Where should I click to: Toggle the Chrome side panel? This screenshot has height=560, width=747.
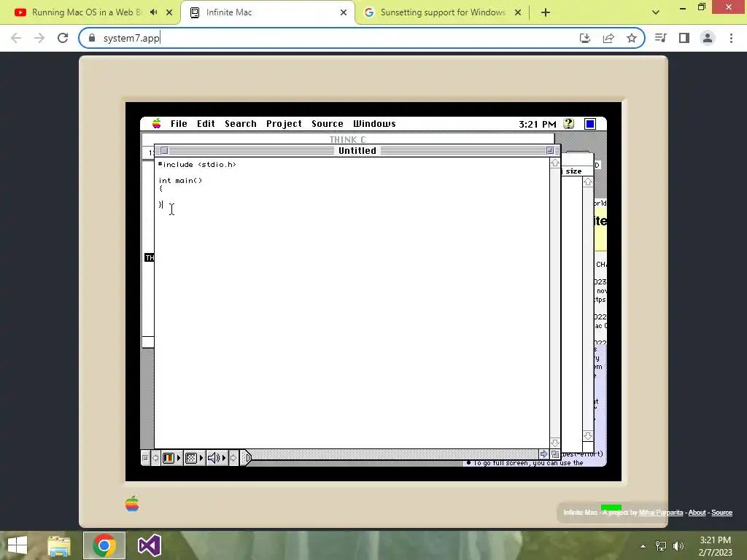(x=684, y=38)
